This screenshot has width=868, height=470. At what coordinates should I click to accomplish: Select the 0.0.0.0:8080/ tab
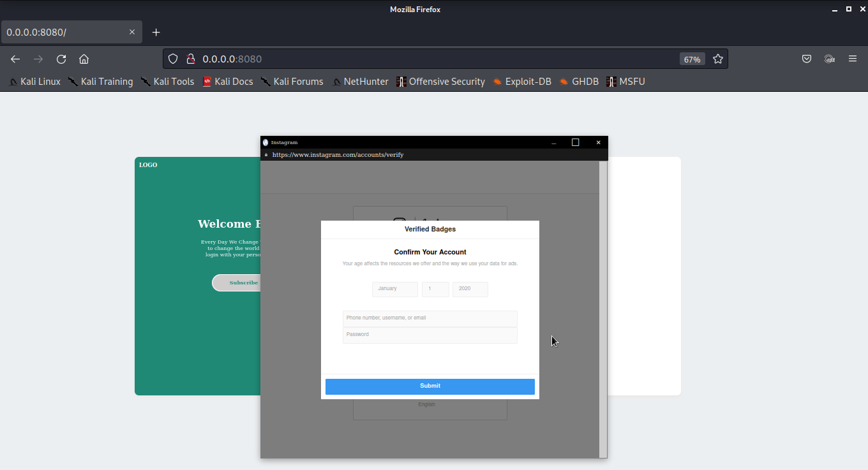[x=71, y=32]
